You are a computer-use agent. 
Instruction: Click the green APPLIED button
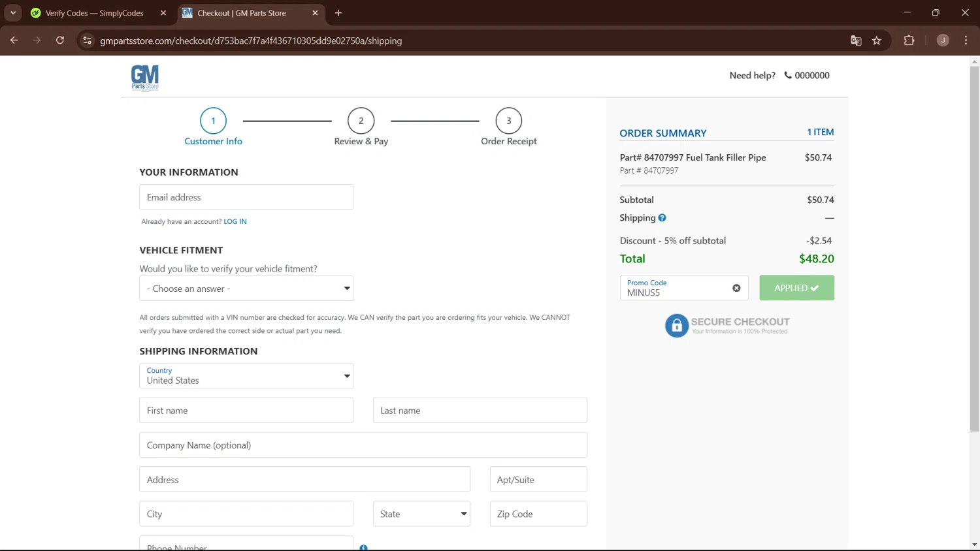tap(796, 288)
